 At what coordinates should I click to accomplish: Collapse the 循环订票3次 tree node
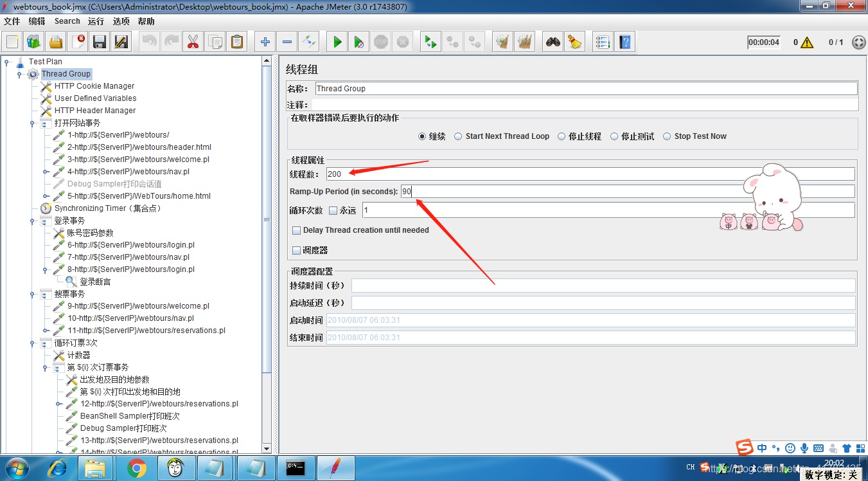point(32,343)
